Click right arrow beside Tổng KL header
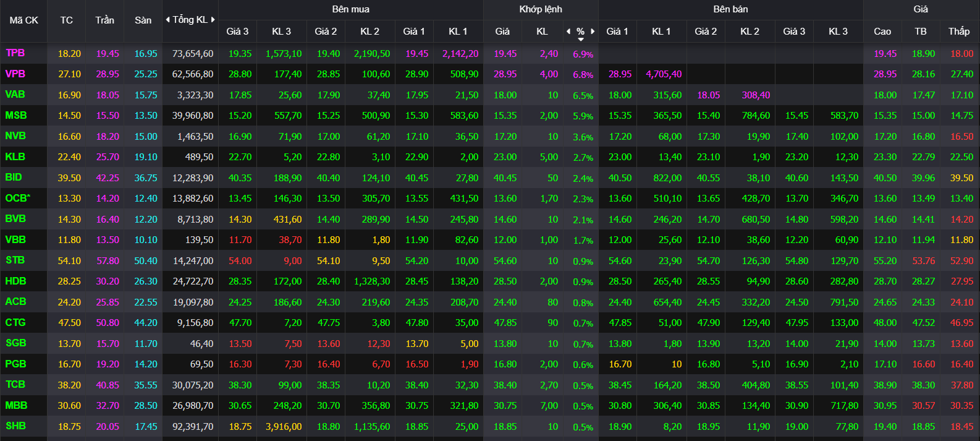 (213, 20)
